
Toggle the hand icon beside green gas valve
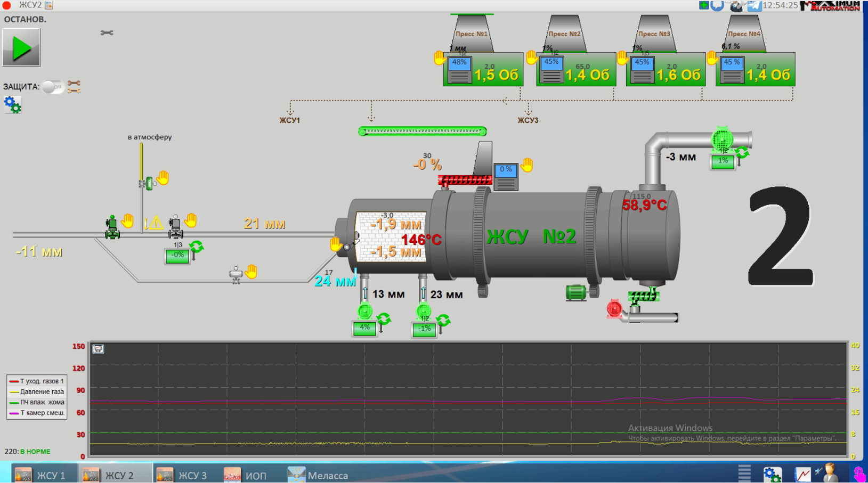pos(127,220)
